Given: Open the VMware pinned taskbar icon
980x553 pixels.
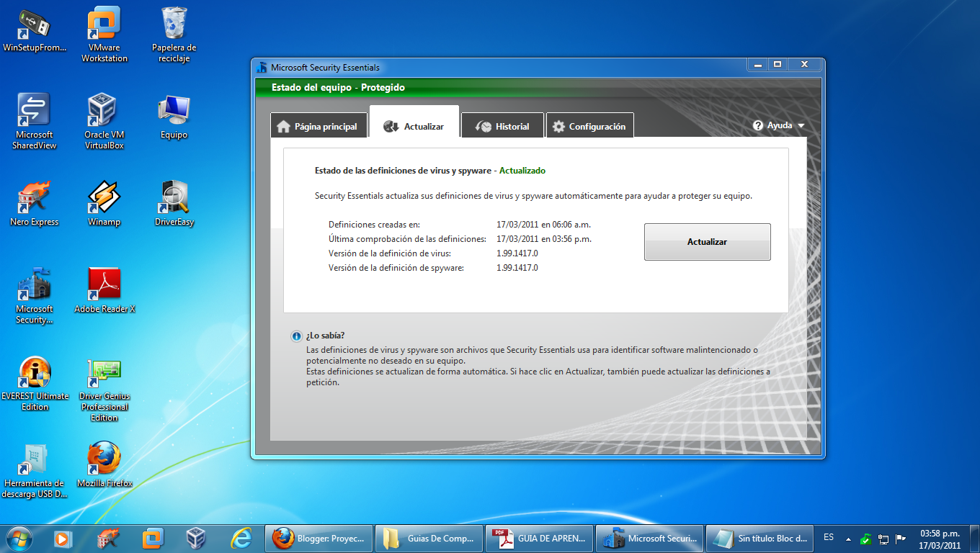Looking at the screenshot, I should click(x=152, y=538).
